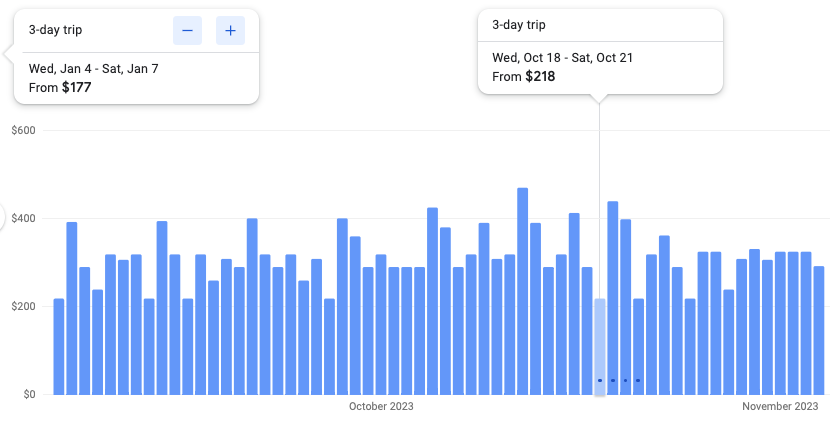Click the 3-day trip label beside the steppers

tap(56, 30)
